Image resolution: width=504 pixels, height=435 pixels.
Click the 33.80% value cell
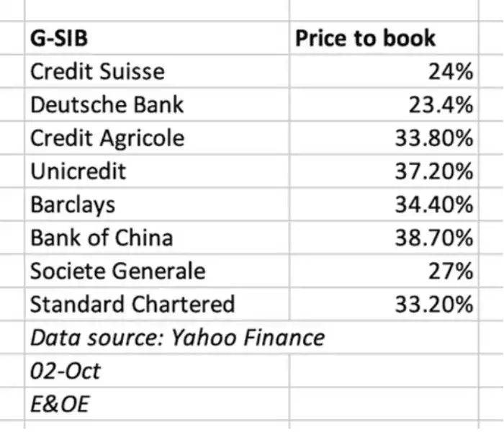click(384, 138)
